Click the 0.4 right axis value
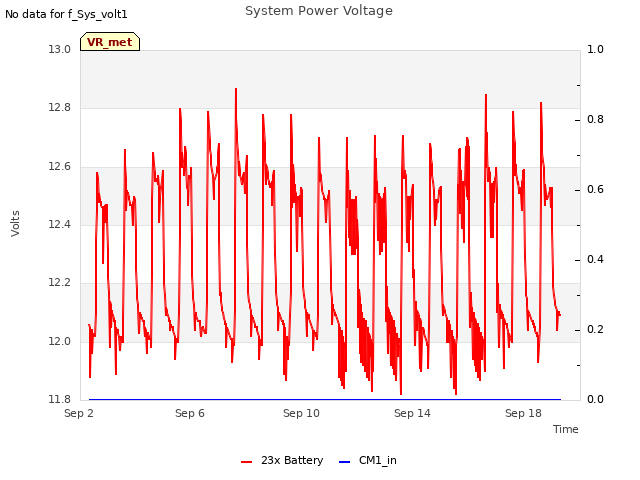The height and width of the screenshot is (480, 640). tap(596, 260)
